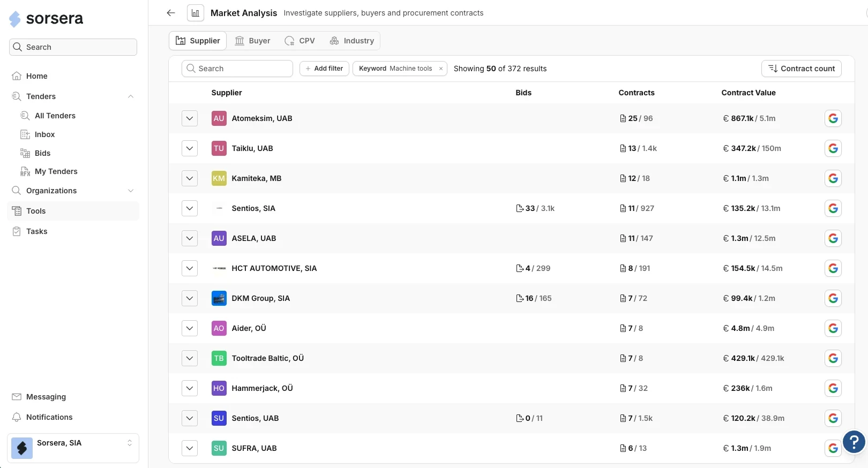Expand the Atomeksim, UAB row
The height and width of the screenshot is (468, 868).
(x=190, y=118)
